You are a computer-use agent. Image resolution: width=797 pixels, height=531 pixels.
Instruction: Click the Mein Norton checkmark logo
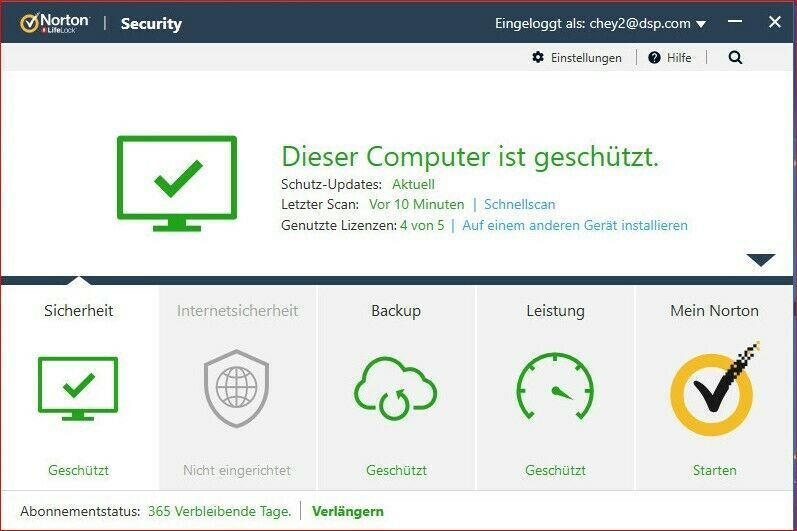pos(714,390)
